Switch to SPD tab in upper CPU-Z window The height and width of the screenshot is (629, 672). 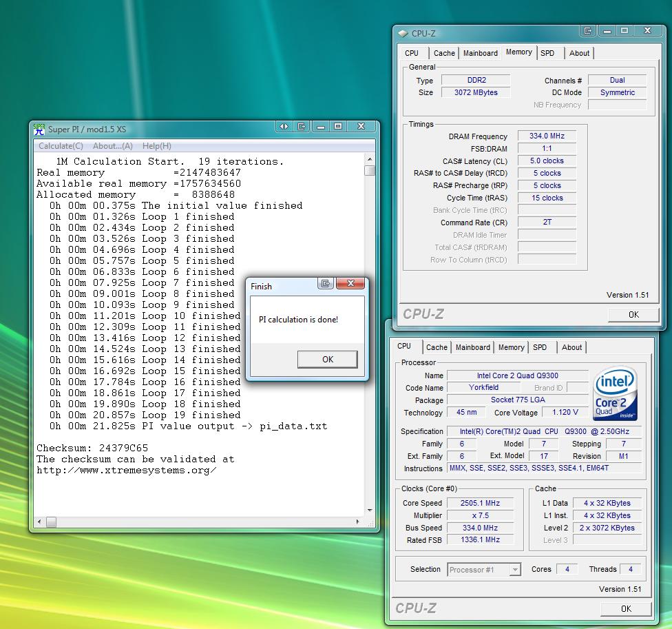click(547, 53)
